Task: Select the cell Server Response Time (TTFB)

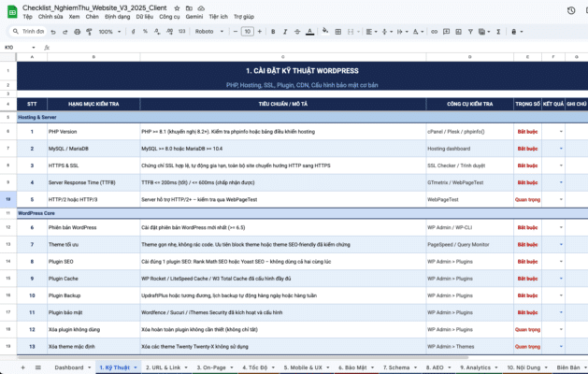Action: pyautogui.click(x=93, y=182)
